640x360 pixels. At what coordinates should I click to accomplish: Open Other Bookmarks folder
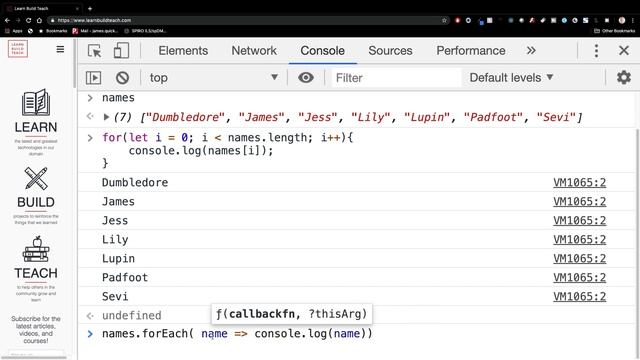pyautogui.click(x=614, y=31)
